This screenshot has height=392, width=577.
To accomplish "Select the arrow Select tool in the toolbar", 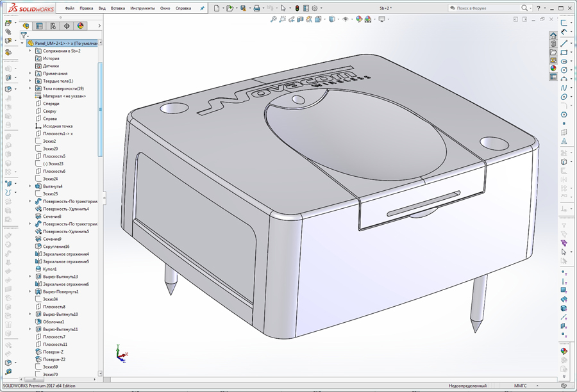I will click(283, 7).
